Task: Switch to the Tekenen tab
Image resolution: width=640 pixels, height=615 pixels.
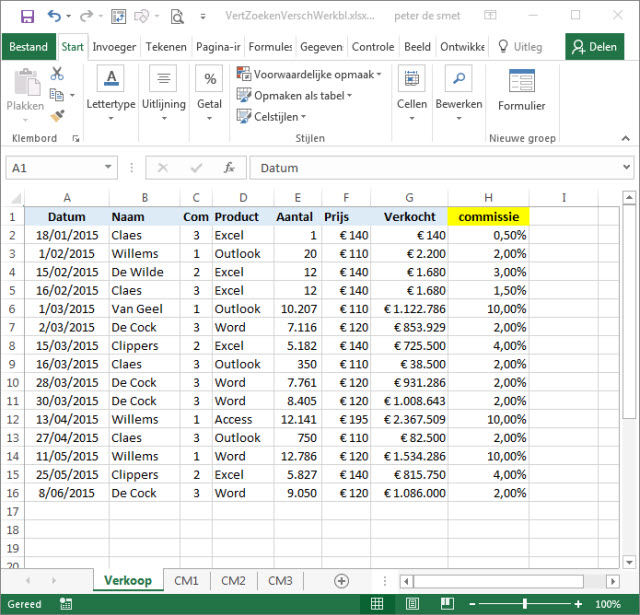Action: tap(166, 47)
